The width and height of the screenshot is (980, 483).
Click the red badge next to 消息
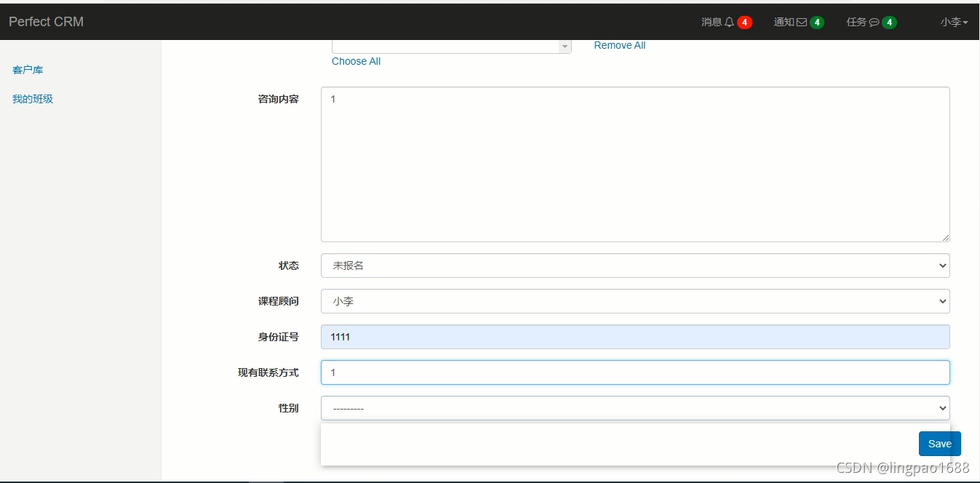[744, 22]
